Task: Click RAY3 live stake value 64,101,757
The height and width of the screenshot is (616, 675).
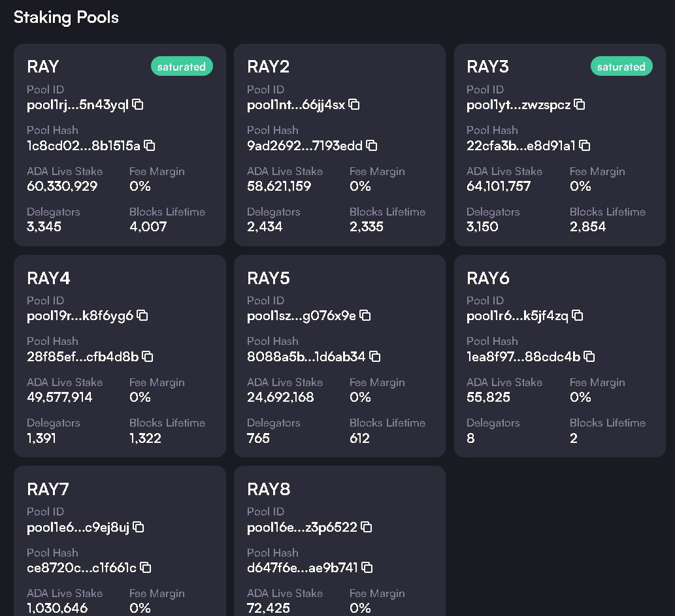Action: pos(499,186)
